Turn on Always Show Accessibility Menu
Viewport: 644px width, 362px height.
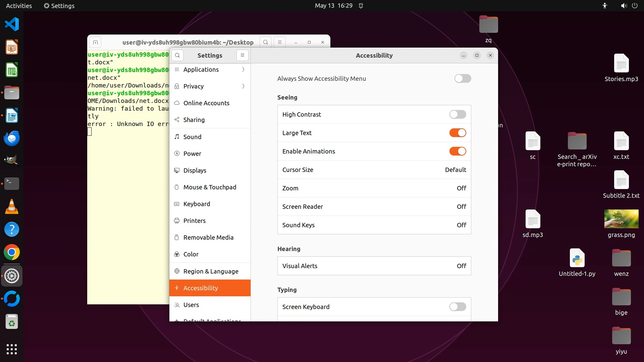click(463, 78)
